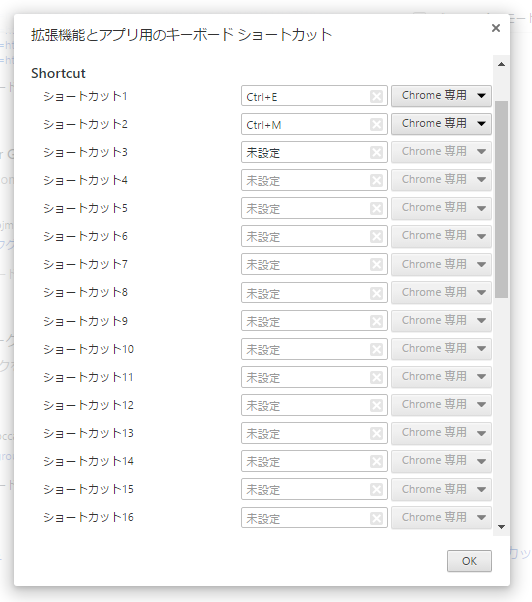Click the clear X icon for ショートカット13
Screen dimensions: 532x602
click(376, 433)
